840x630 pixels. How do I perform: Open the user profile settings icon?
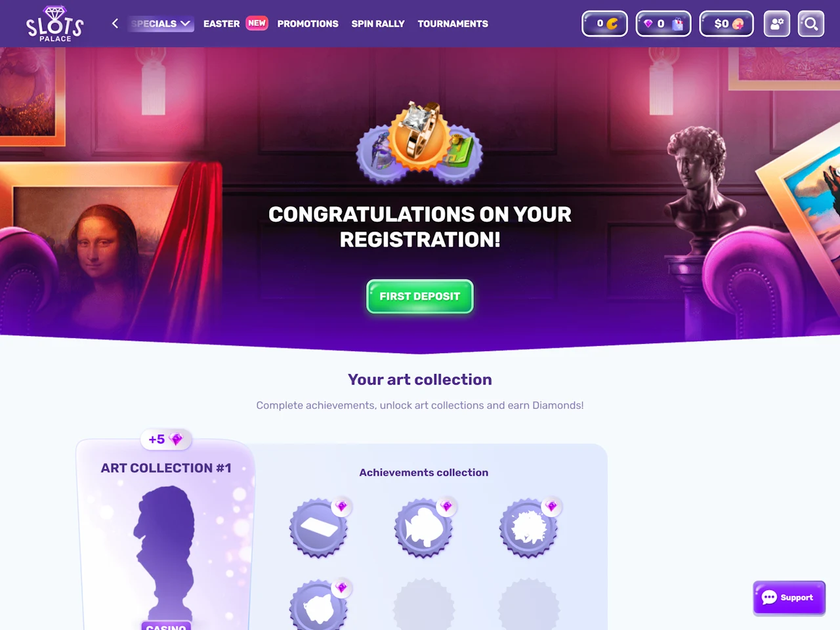point(777,24)
